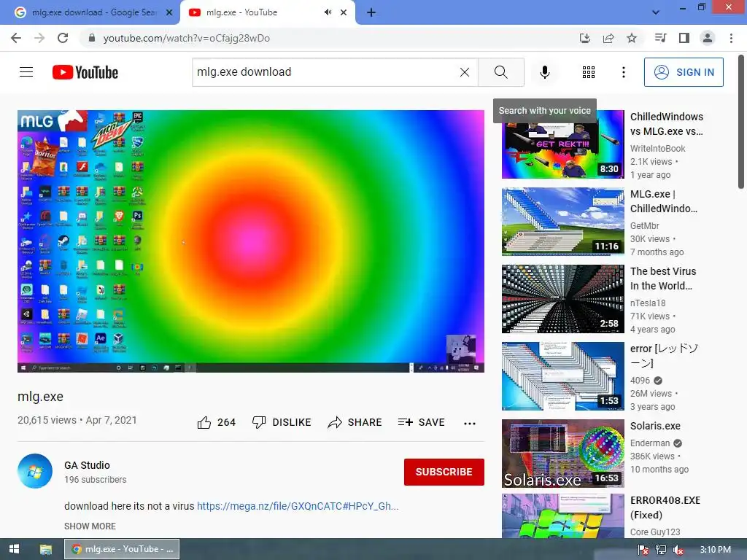The width and height of the screenshot is (747, 560).
Task: Click the address bar URL
Action: (x=186, y=38)
